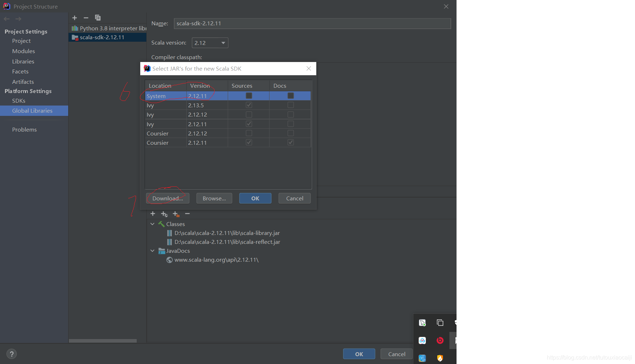This screenshot has width=635, height=364.
Task: Cancel the Select JAR's dialog
Action: tap(294, 198)
